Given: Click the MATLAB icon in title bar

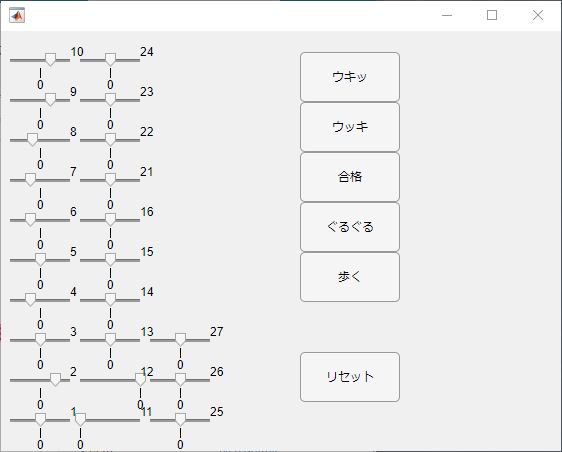Looking at the screenshot, I should tap(17, 15).
